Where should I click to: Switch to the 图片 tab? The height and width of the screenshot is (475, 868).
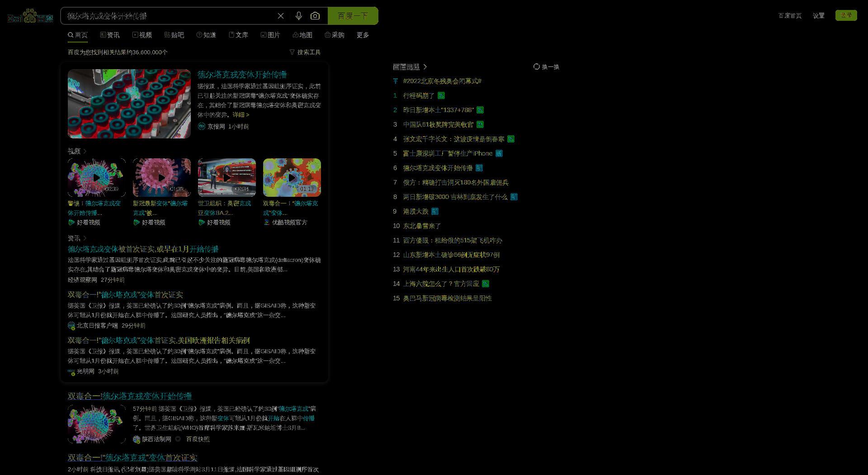pyautogui.click(x=270, y=35)
